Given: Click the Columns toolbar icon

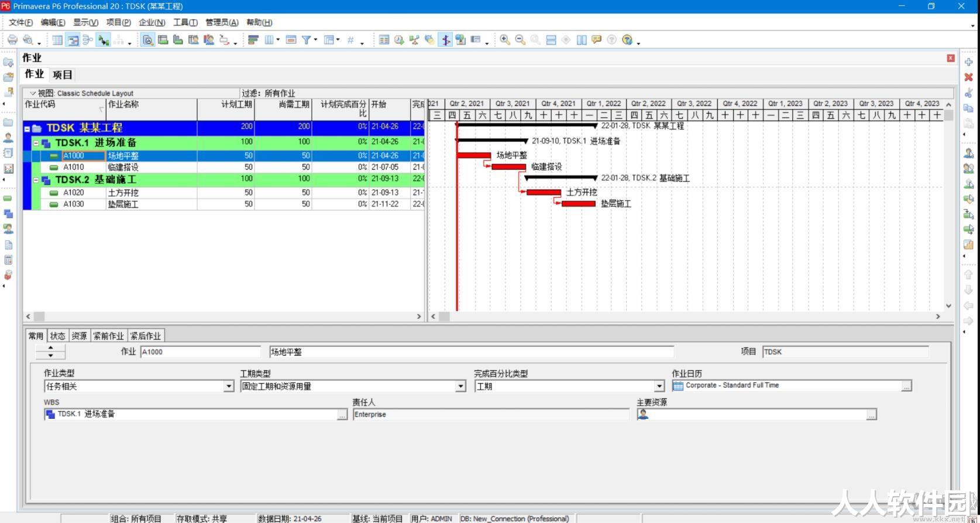Looking at the screenshot, I should (x=269, y=40).
